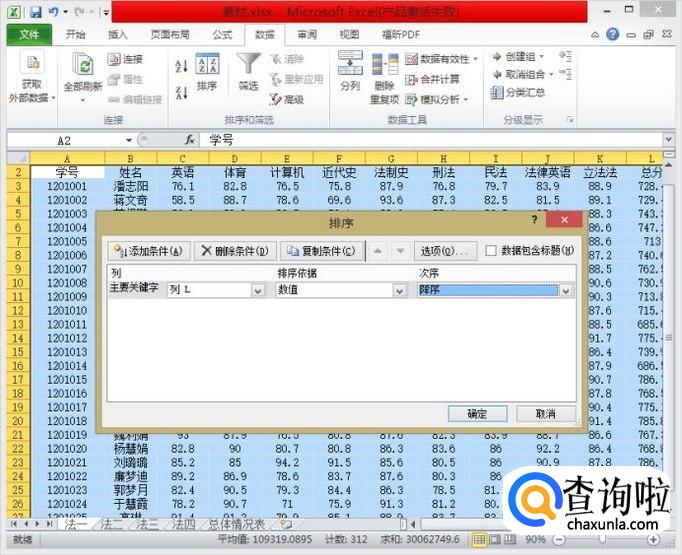This screenshot has height=555, width=682.
Task: Open the 文件 File tab
Action: click(x=29, y=34)
